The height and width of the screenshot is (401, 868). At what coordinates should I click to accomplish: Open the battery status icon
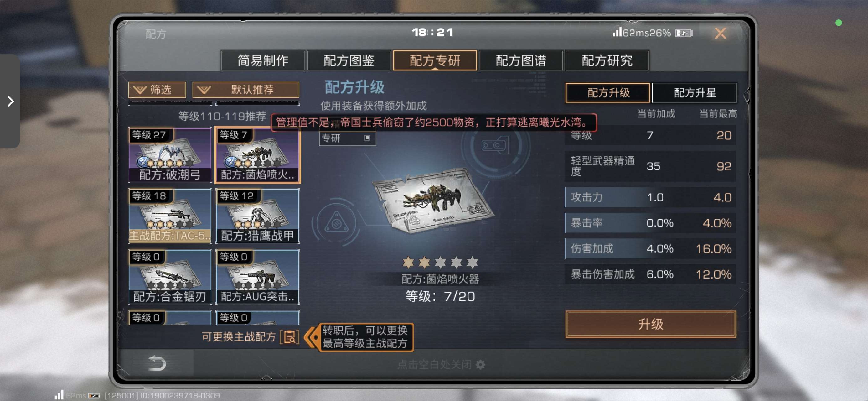tap(684, 33)
